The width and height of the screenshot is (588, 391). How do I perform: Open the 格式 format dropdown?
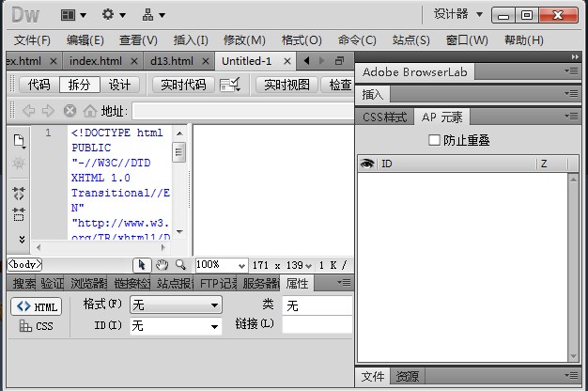click(x=176, y=305)
